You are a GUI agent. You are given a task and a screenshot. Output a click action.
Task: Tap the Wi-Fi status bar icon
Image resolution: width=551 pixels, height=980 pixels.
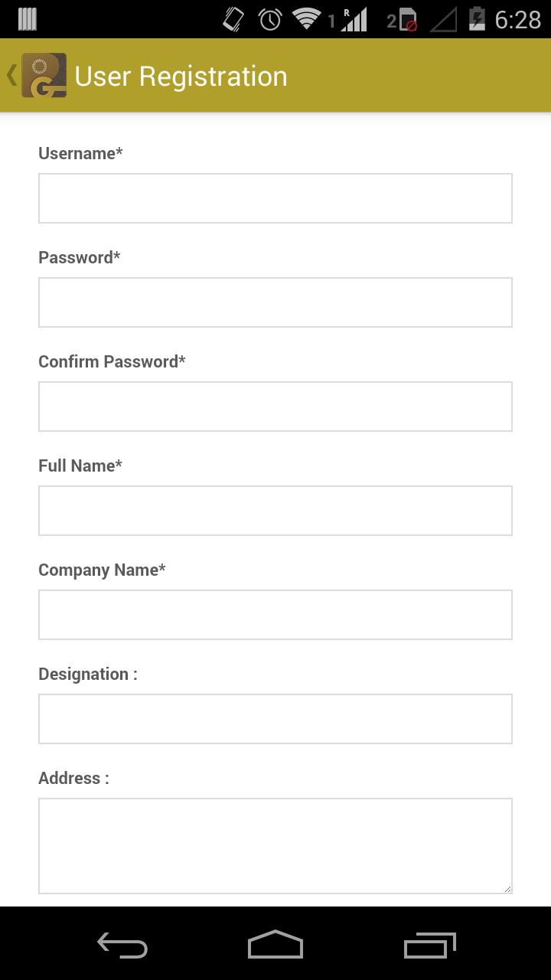click(306, 19)
